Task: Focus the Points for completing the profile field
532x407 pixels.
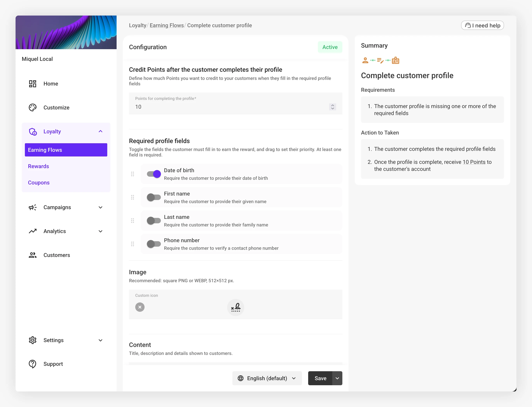Action: 235,103
